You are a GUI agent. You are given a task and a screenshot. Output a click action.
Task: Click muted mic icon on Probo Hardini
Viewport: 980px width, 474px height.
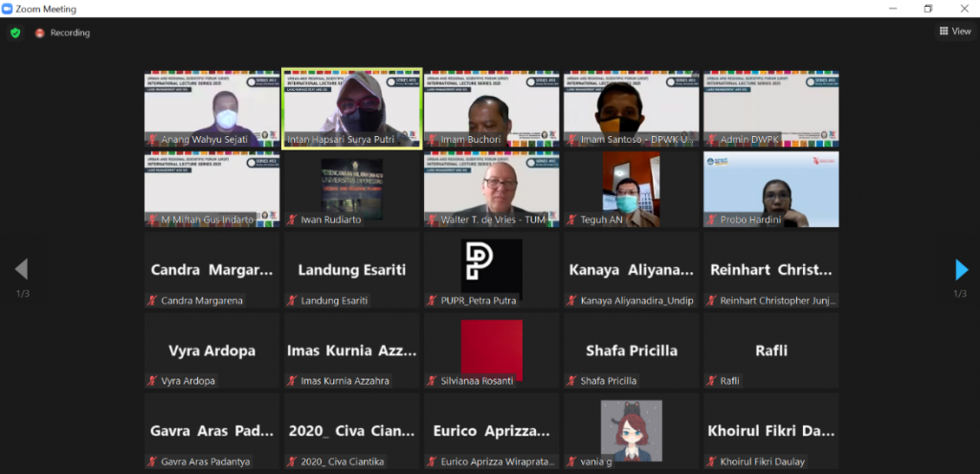[x=711, y=220]
